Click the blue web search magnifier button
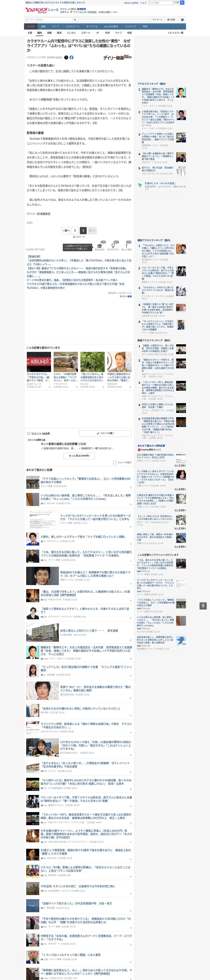Screen dimensions: 210x980 182,3
